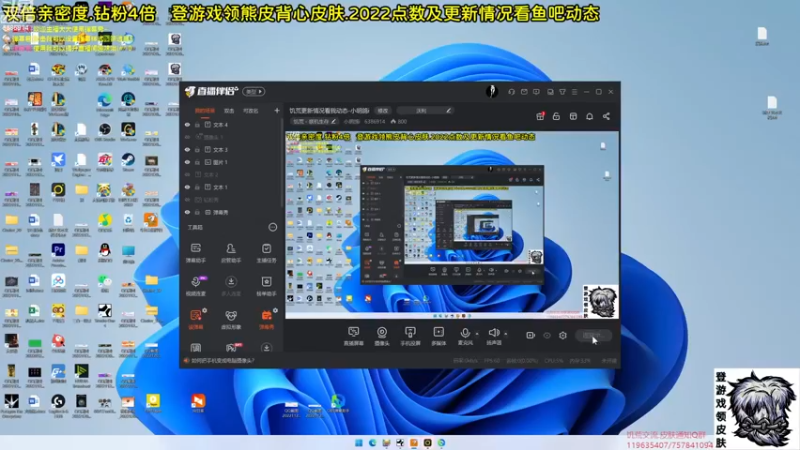This screenshot has width=800, height=450.
Task: Add new scene with plus button
Action: pyautogui.click(x=277, y=110)
